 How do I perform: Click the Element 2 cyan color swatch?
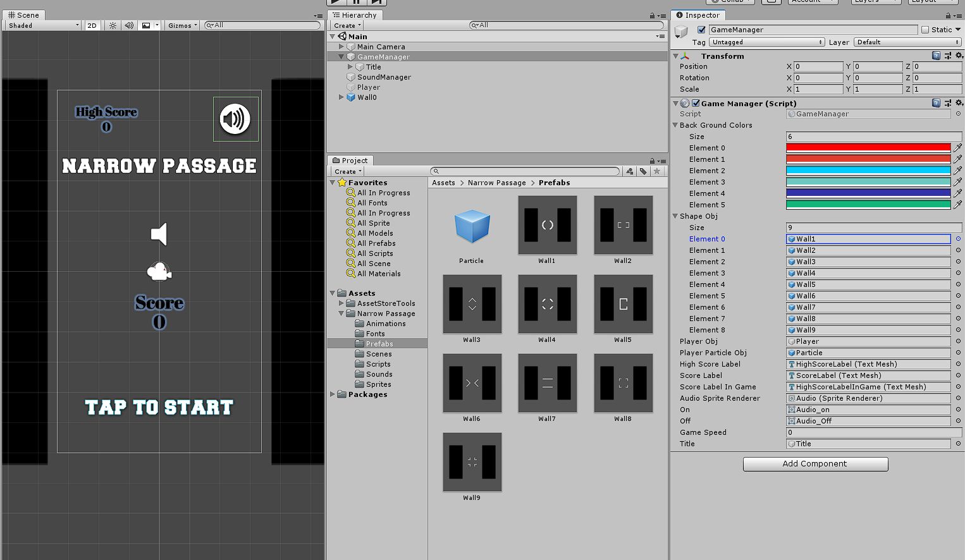pyautogui.click(x=868, y=171)
